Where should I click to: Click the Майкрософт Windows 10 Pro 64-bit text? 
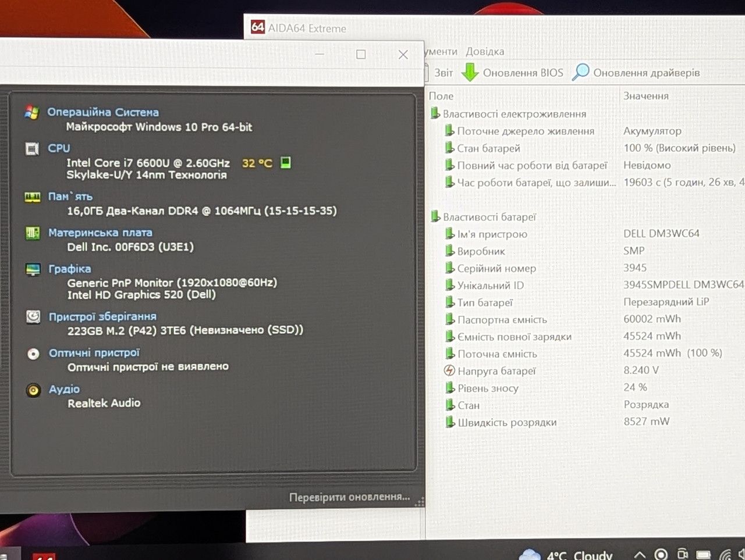tap(159, 127)
